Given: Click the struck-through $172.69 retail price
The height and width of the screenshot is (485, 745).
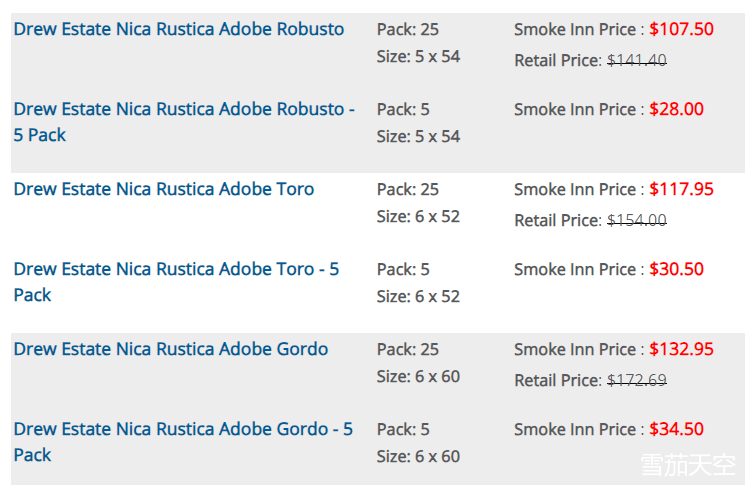Looking at the screenshot, I should (x=636, y=380).
